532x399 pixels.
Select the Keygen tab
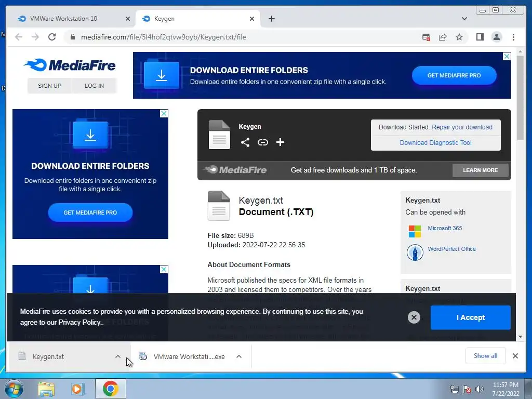point(198,19)
